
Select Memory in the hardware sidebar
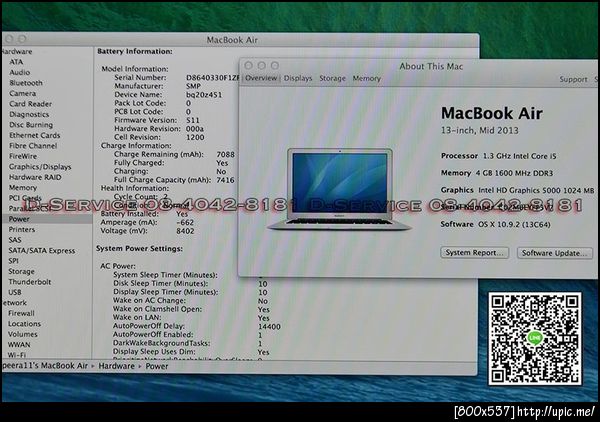coord(23,188)
